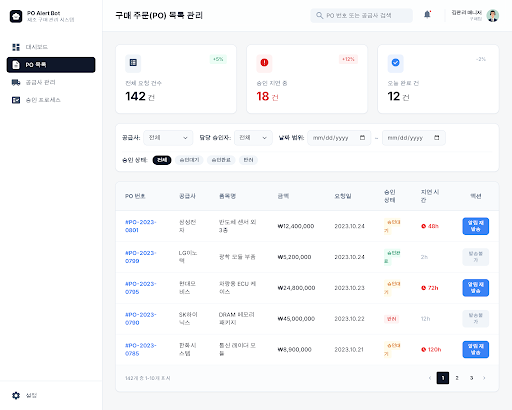This screenshot has width=512, height=410.
Task: Open notifications via the bell icon
Action: (427, 15)
